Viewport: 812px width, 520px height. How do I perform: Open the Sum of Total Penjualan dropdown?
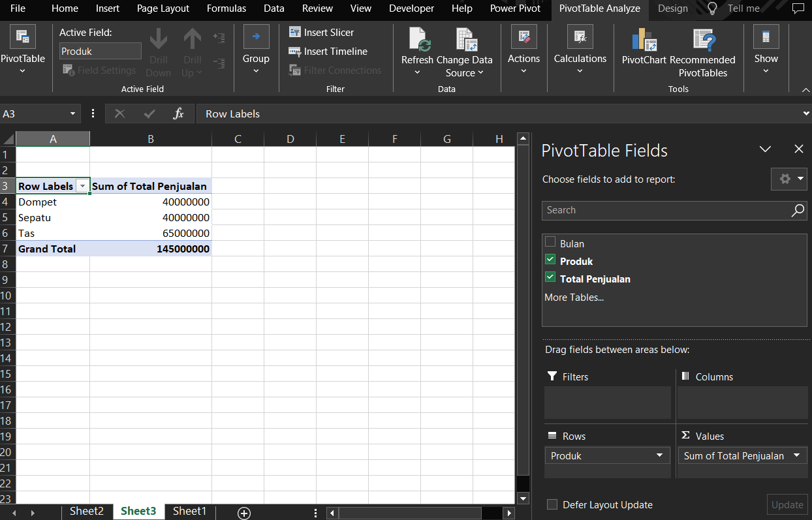pos(796,455)
